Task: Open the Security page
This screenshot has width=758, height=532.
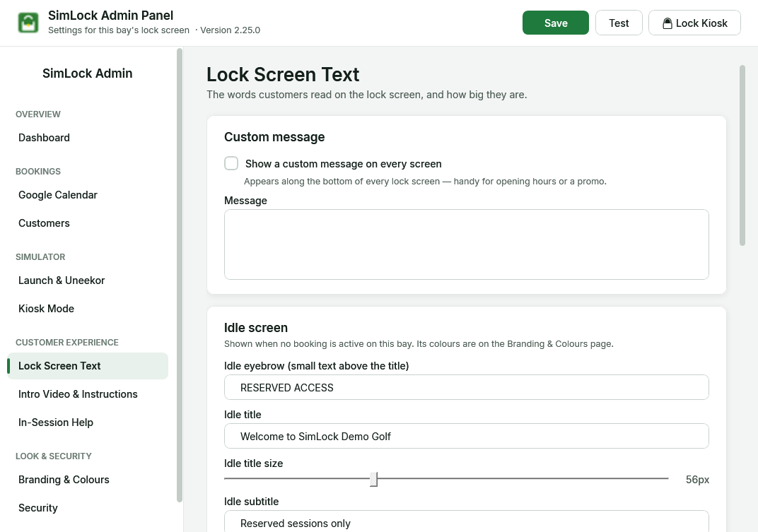Action: click(88, 508)
